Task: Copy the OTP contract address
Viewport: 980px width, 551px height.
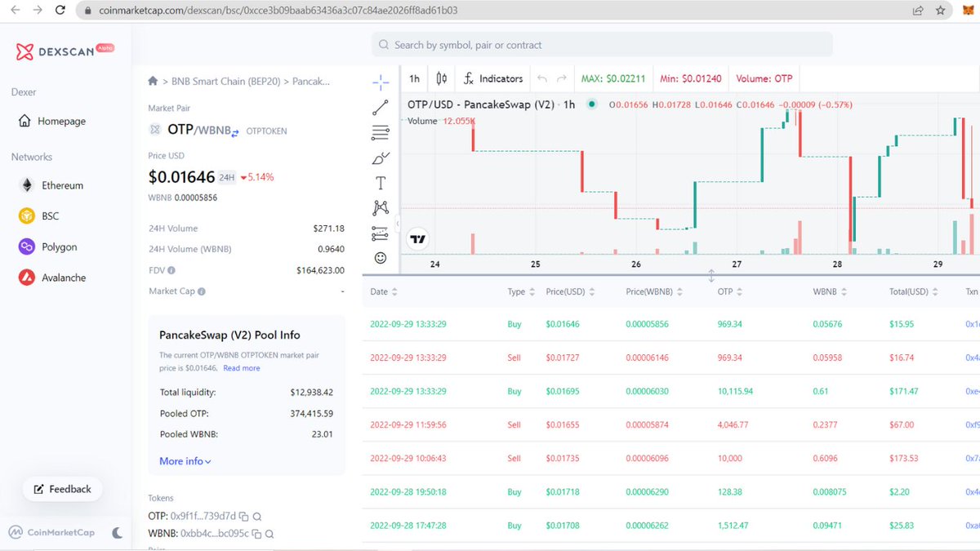Action: tap(243, 517)
